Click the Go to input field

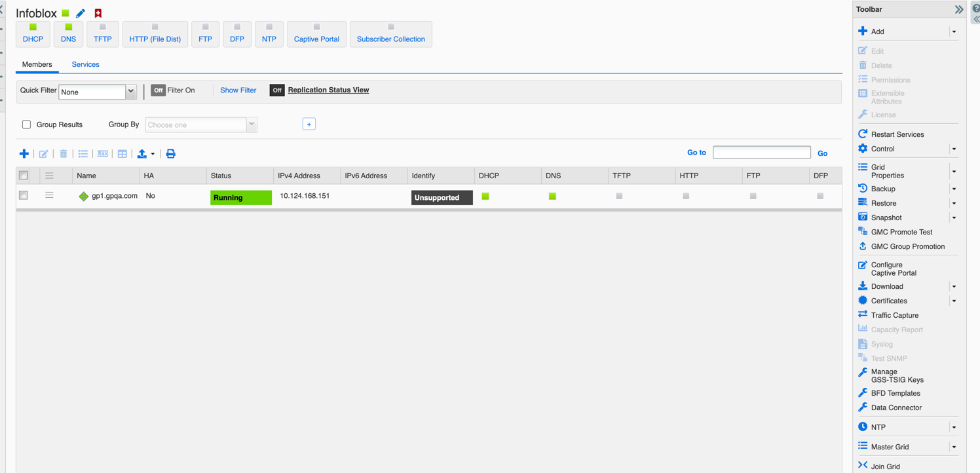click(x=762, y=153)
